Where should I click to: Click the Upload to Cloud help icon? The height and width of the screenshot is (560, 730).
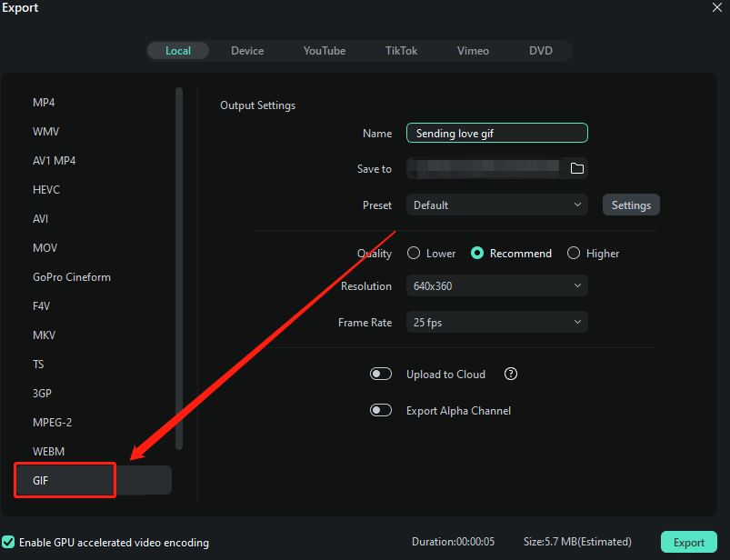tap(511, 374)
